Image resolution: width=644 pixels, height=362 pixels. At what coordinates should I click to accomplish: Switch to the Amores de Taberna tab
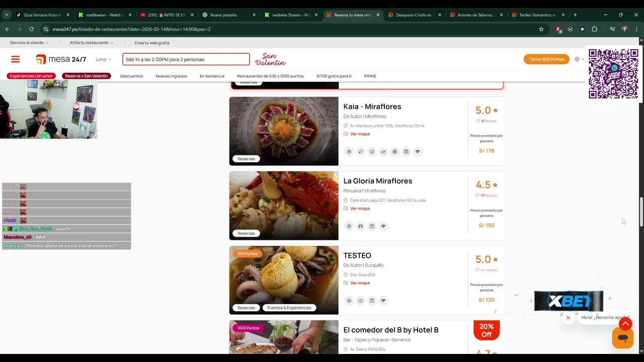click(475, 15)
